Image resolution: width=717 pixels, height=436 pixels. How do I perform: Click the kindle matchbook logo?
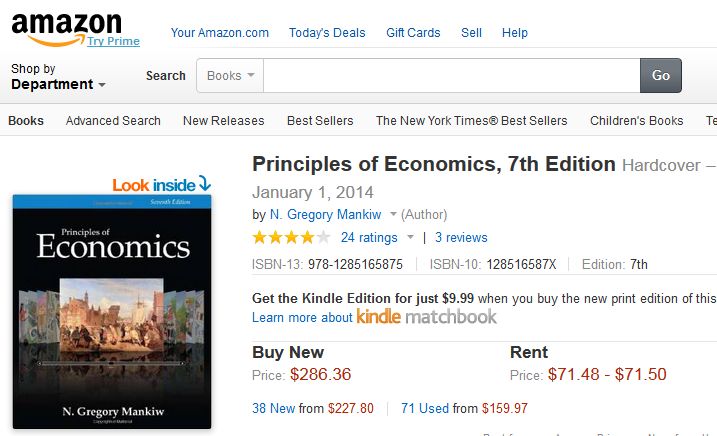(426, 317)
